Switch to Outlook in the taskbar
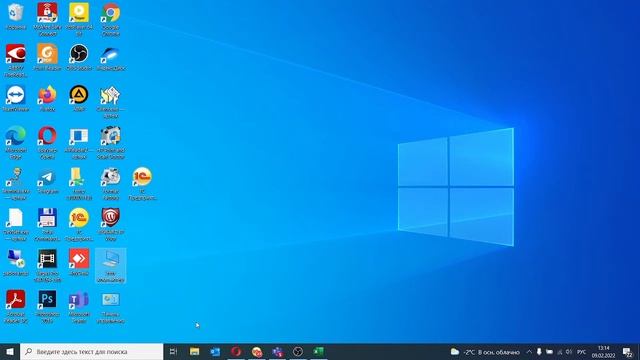Viewport: 640px width, 360px height. 215,351
